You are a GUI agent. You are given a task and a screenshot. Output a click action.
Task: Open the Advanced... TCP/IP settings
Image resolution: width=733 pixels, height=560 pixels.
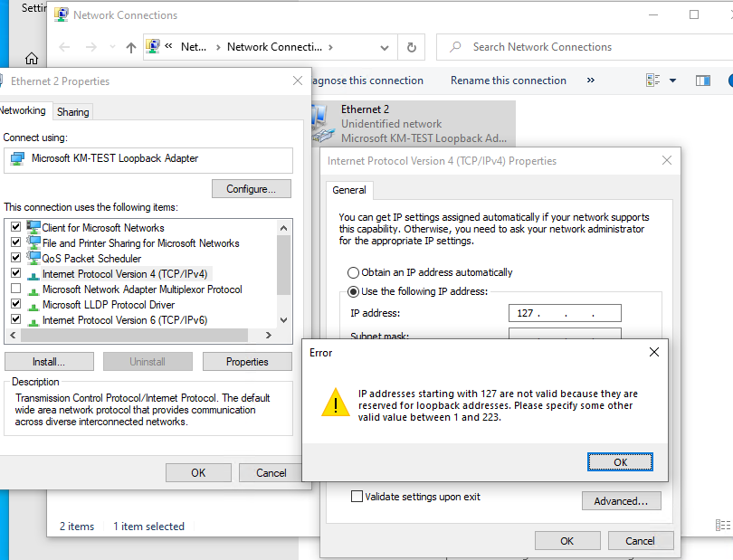(x=622, y=501)
